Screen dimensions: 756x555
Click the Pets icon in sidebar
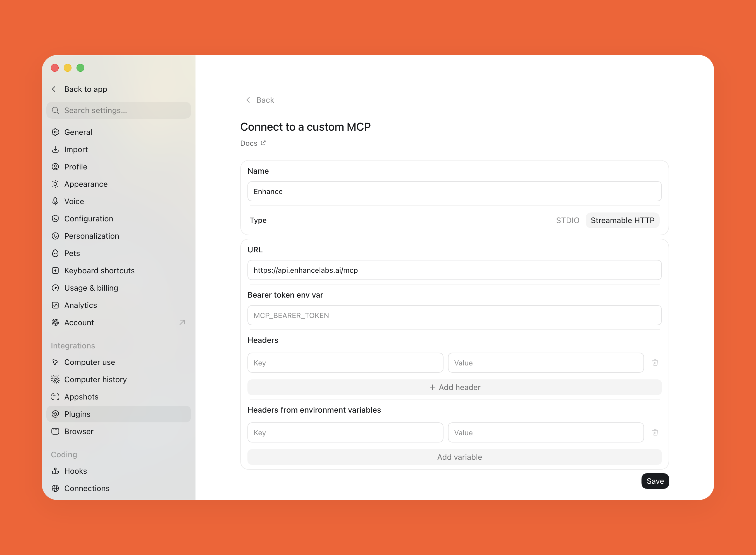(x=56, y=253)
